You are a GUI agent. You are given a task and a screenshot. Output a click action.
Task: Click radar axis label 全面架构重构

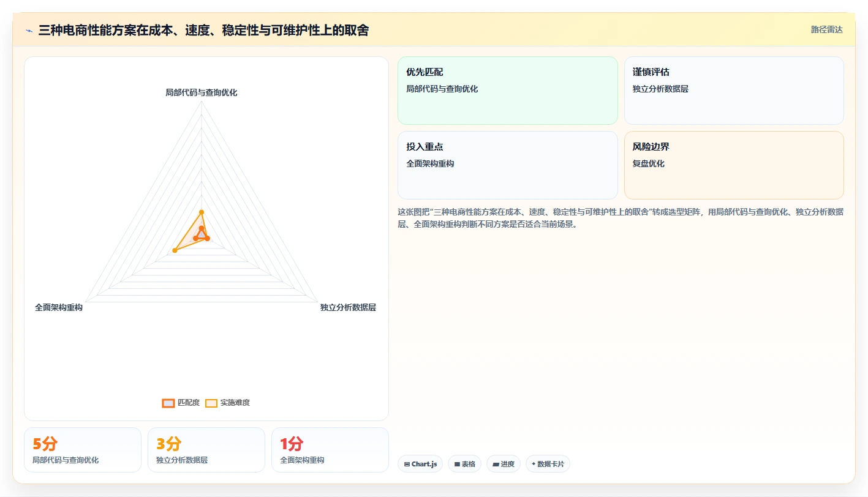59,307
